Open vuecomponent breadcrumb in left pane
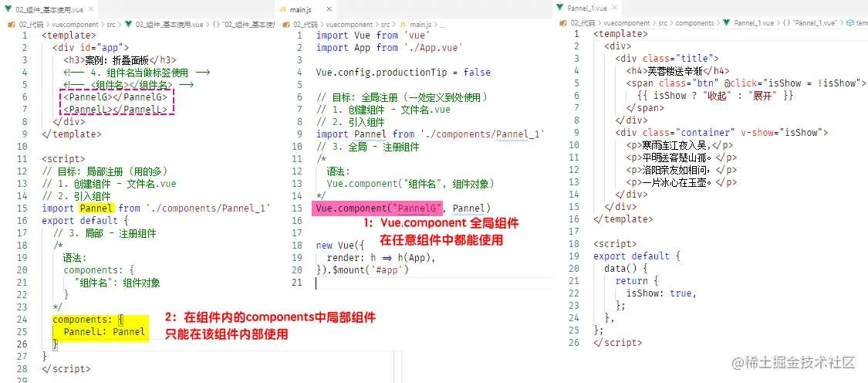 click(76, 25)
